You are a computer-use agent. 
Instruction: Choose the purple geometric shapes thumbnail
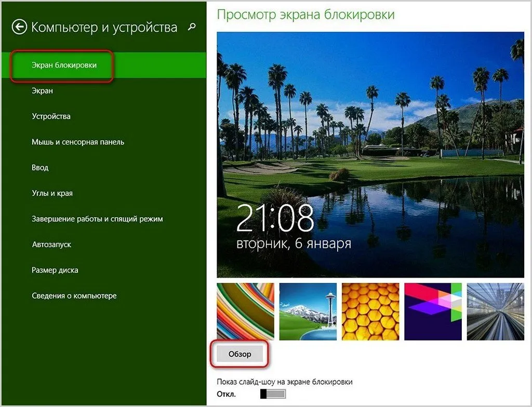433,311
